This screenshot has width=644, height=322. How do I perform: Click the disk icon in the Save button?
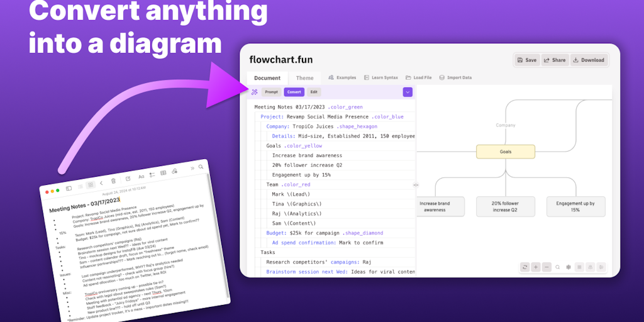coord(520,60)
